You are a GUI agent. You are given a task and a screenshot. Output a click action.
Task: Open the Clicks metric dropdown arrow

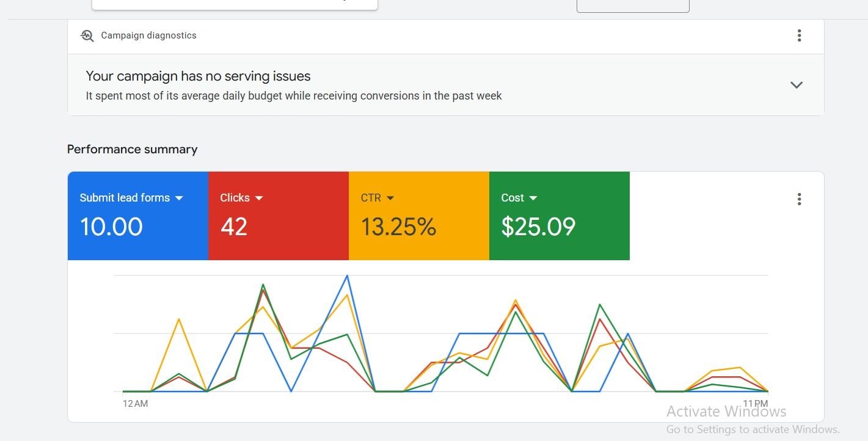point(259,198)
